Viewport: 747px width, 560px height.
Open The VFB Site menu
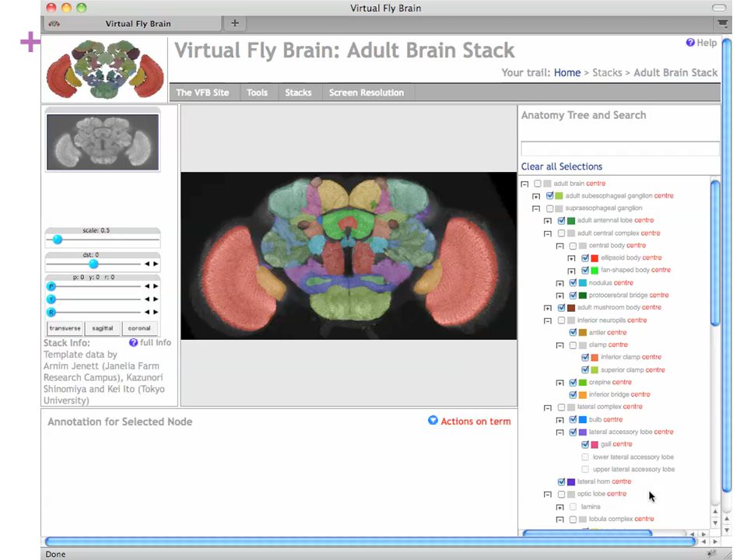point(202,93)
